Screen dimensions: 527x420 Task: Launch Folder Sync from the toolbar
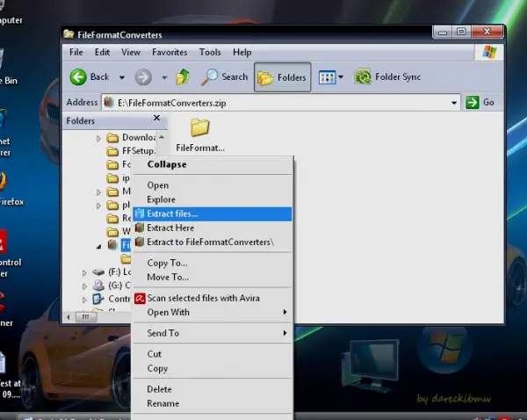[x=387, y=76]
